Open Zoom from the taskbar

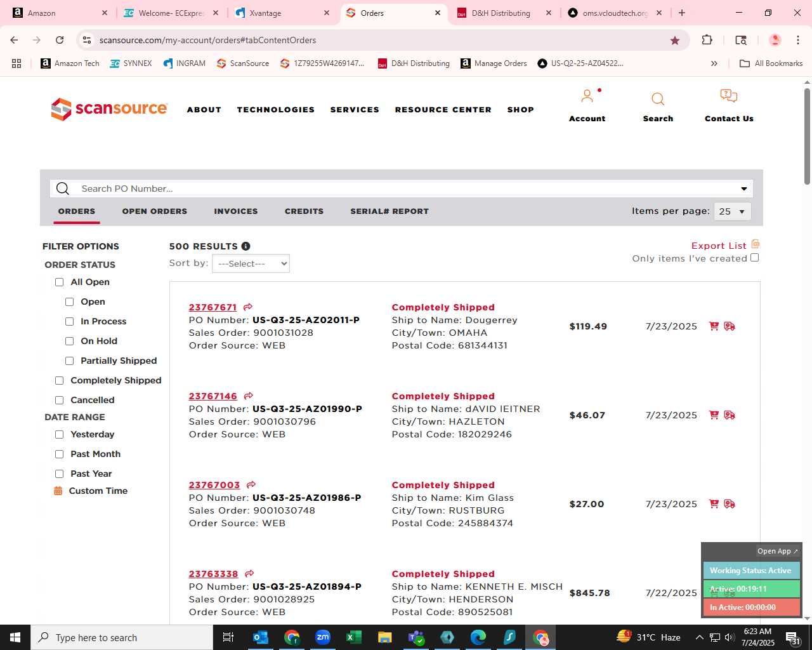click(323, 637)
